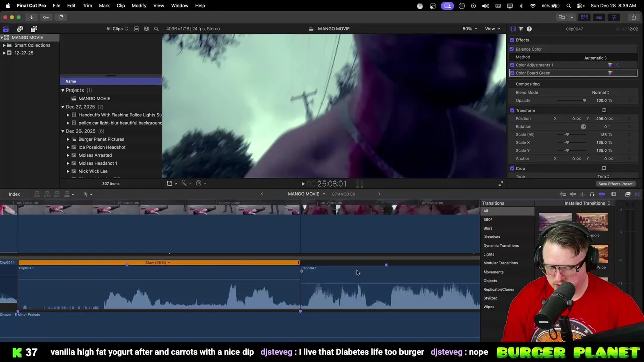Select the Dissolves transitions category
Screen dimensions: 644x362
tap(492, 237)
